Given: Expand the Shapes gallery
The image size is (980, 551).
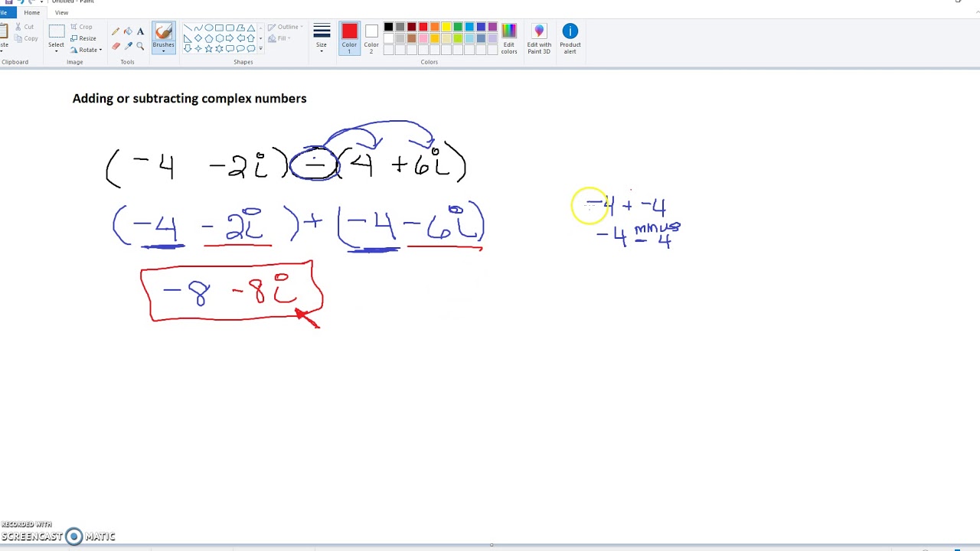Looking at the screenshot, I should tap(260, 48).
